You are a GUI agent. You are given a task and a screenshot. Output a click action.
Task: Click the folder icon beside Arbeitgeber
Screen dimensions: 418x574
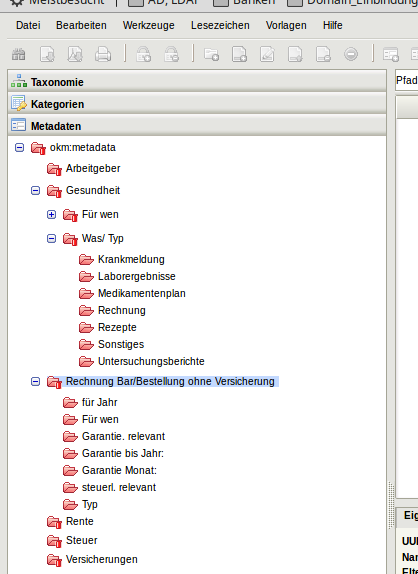click(x=54, y=169)
